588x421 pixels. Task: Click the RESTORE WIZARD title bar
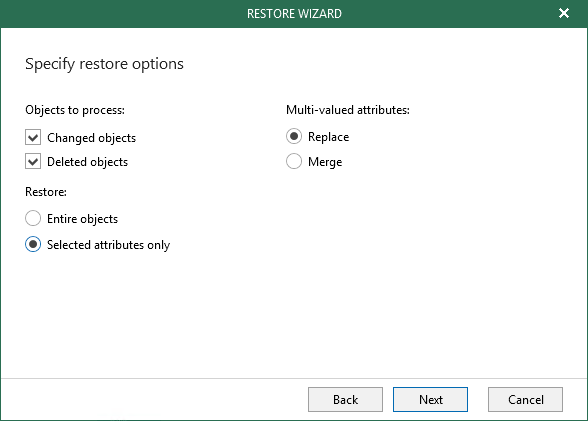click(294, 13)
